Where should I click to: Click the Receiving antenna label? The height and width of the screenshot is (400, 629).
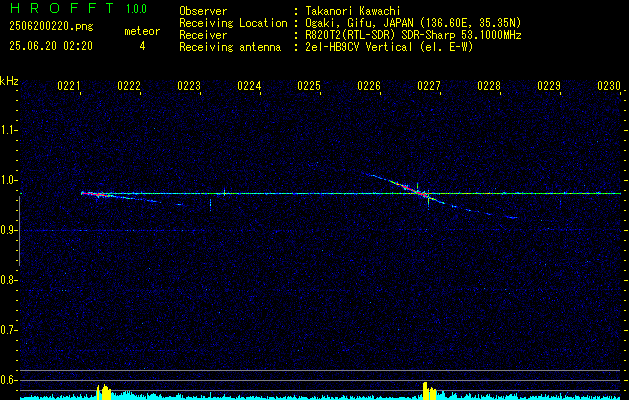coord(230,47)
